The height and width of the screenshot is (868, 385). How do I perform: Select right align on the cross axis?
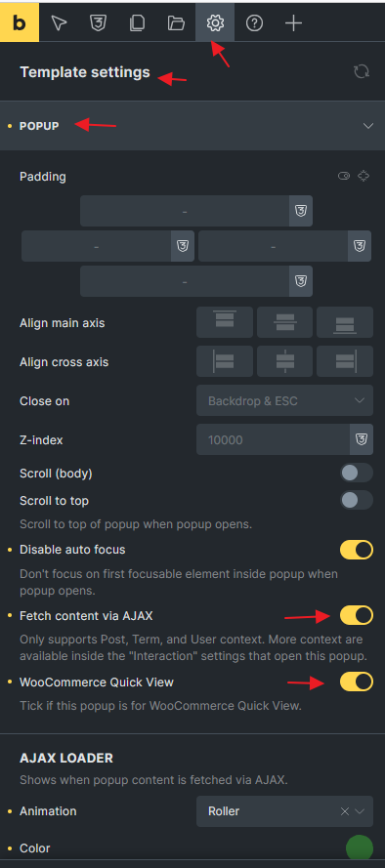[345, 361]
